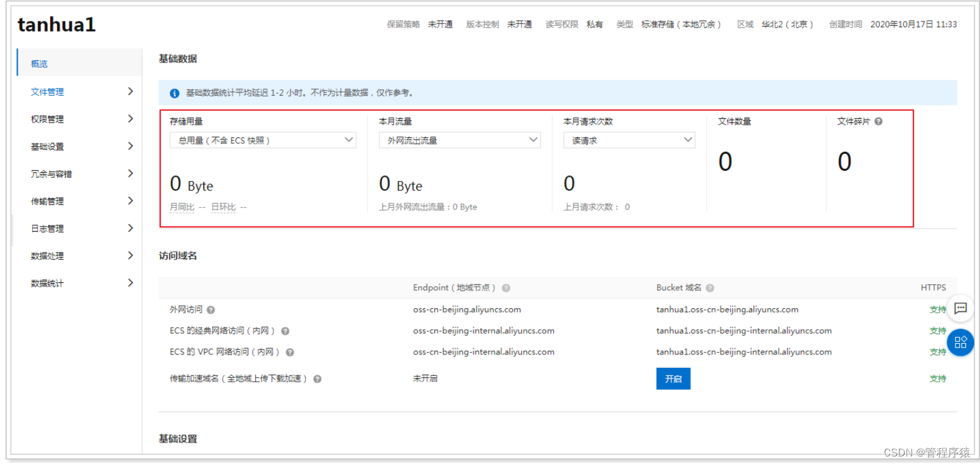980x464 pixels.
Task: Click 支持 in ECS 的 VPC 网络访问 row
Action: [938, 351]
